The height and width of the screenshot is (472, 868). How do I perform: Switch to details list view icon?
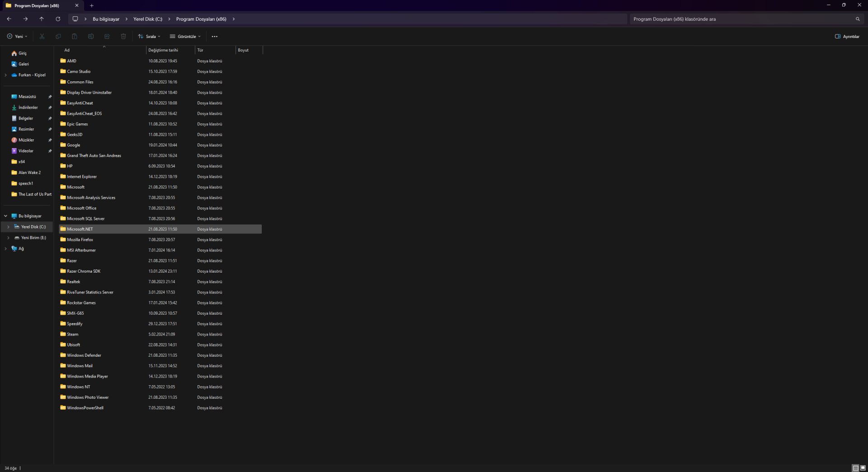click(x=855, y=468)
